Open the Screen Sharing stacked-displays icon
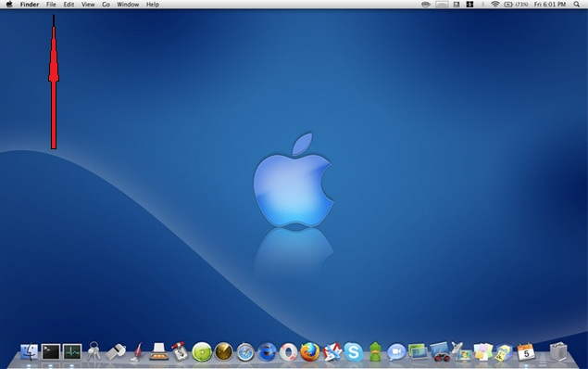This screenshot has height=369, width=588. [418, 352]
